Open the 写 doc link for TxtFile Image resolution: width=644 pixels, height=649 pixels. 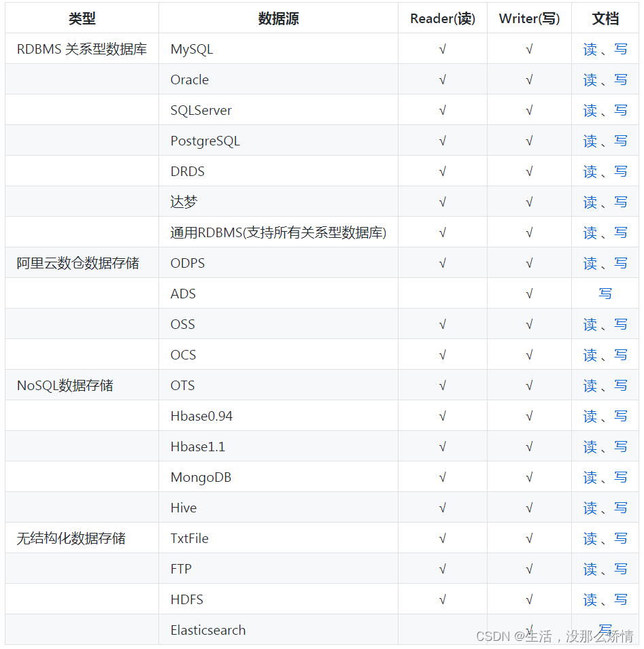coord(620,538)
